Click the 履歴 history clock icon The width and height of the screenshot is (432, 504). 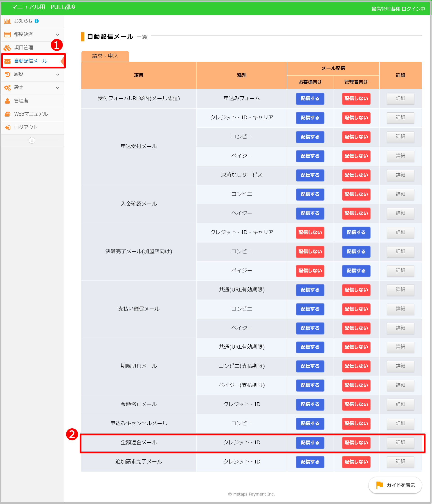tap(7, 74)
